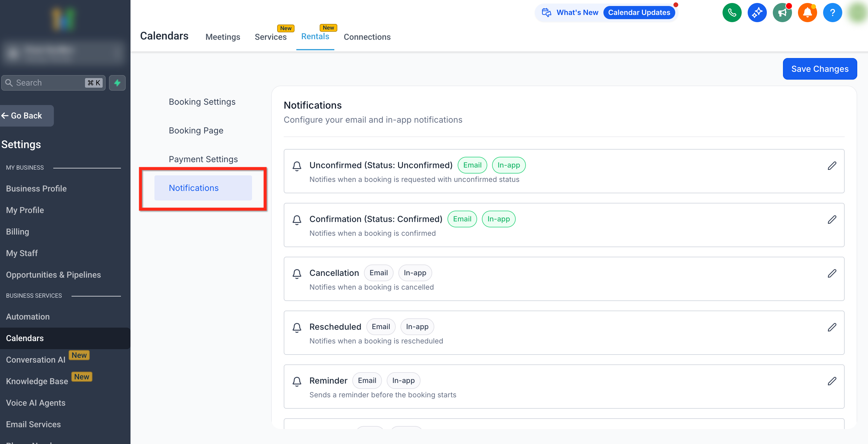Viewport: 868px width, 444px height.
Task: Open the blue AI sparkle assistant icon
Action: pyautogui.click(x=757, y=13)
